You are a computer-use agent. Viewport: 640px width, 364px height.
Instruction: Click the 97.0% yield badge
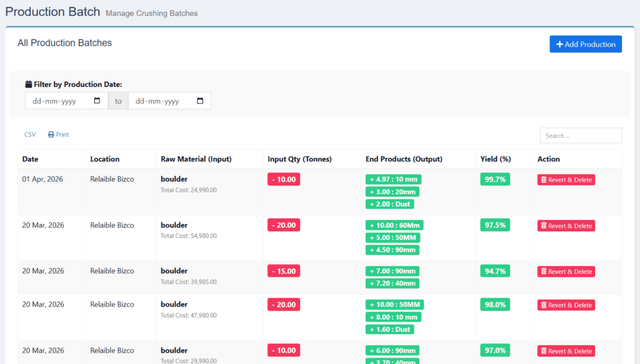[495, 350]
